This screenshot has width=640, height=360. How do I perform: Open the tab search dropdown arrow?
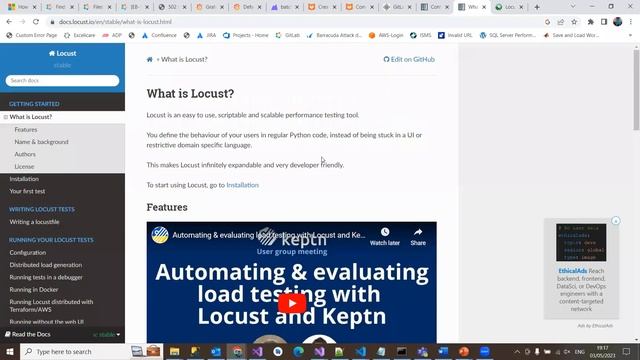pyautogui.click(x=573, y=7)
